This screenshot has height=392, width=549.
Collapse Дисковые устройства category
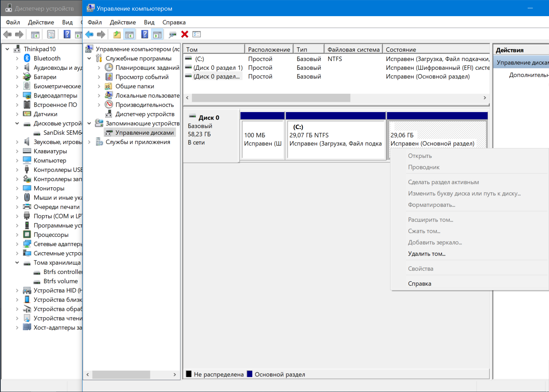tap(17, 123)
